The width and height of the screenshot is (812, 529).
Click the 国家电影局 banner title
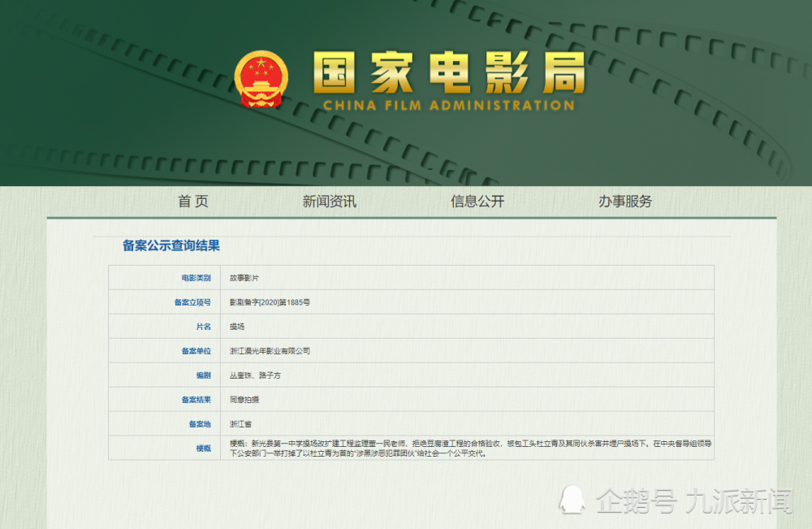pos(450,72)
